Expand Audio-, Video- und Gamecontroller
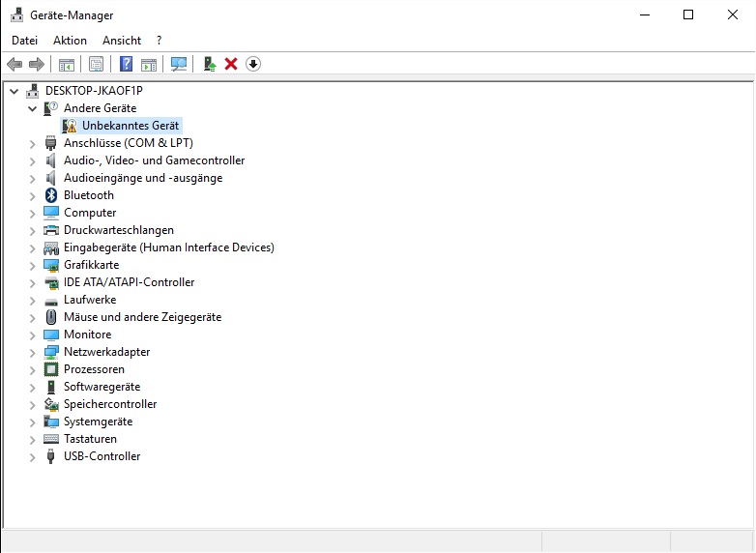Screen dimensions: 756x553 click(32, 161)
